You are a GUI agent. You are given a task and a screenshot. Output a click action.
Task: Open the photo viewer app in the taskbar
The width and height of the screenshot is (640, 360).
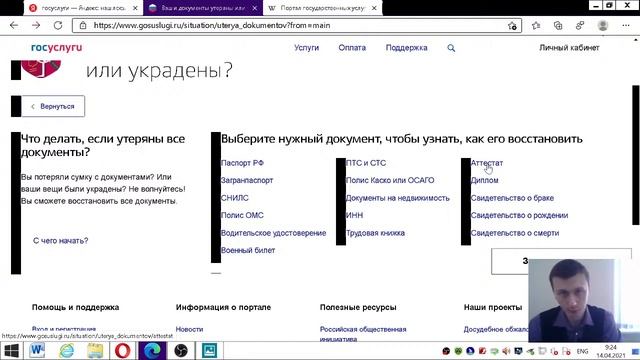(x=209, y=351)
